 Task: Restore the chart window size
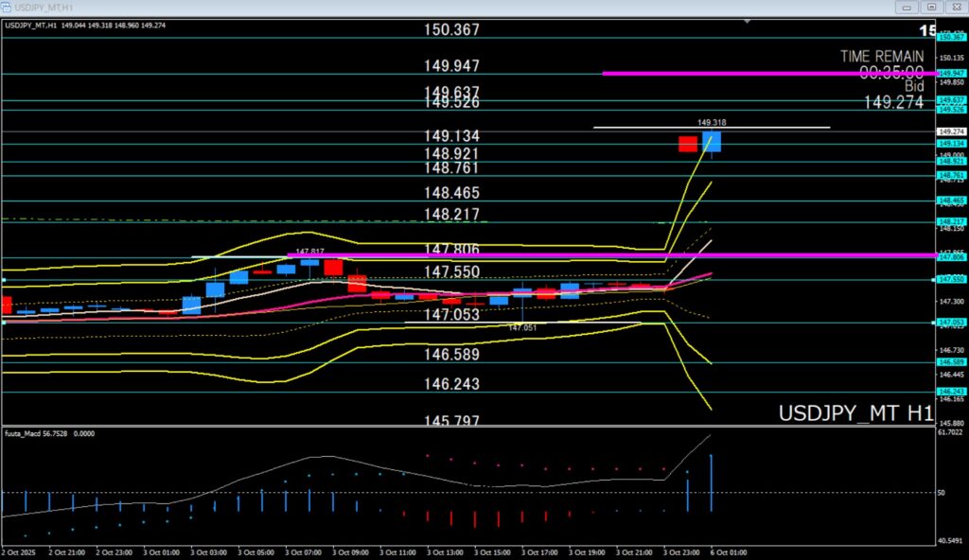(931, 7)
